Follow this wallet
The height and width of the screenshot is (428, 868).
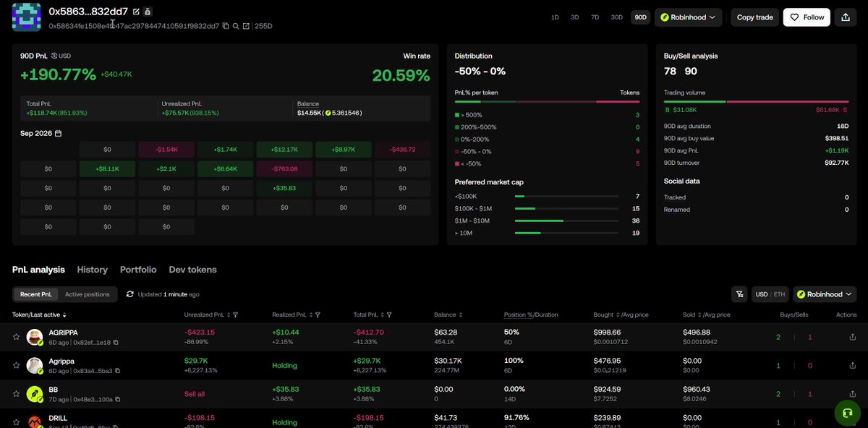807,17
